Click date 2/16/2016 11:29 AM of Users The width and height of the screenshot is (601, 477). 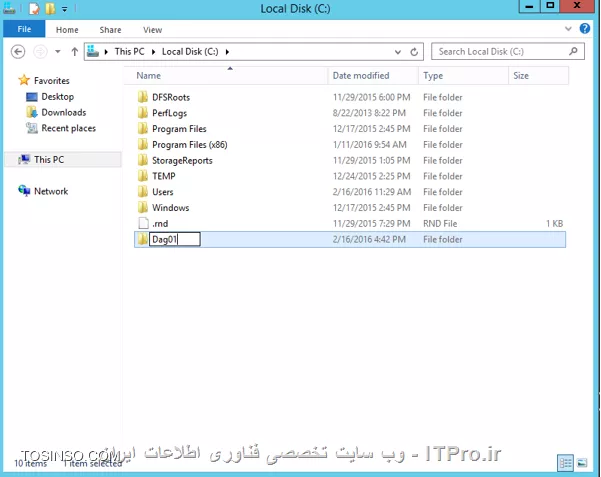coord(371,192)
